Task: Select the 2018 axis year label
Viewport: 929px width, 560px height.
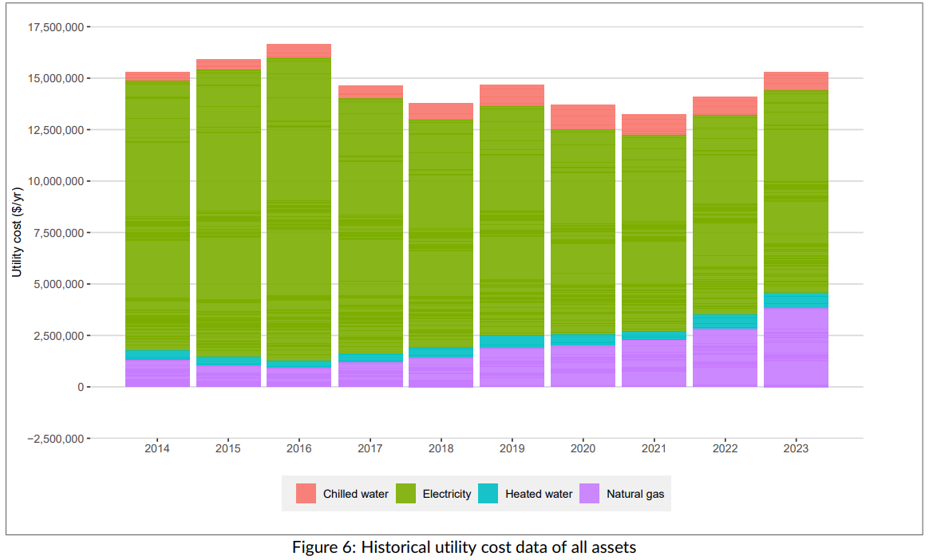Action: (x=441, y=449)
